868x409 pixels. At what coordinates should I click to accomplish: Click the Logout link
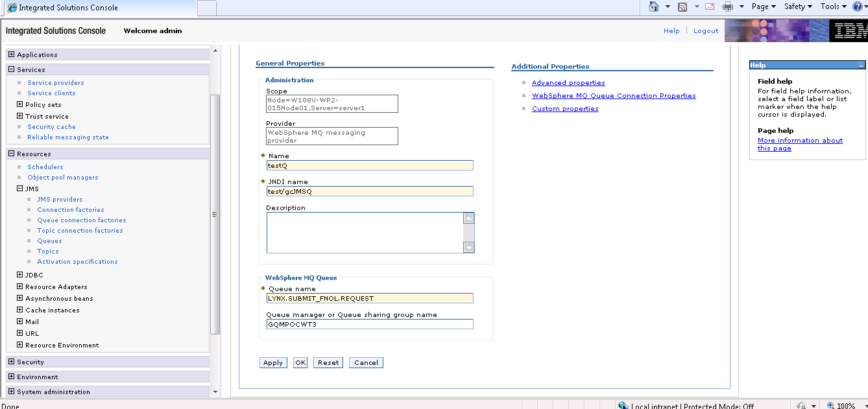coord(706,31)
